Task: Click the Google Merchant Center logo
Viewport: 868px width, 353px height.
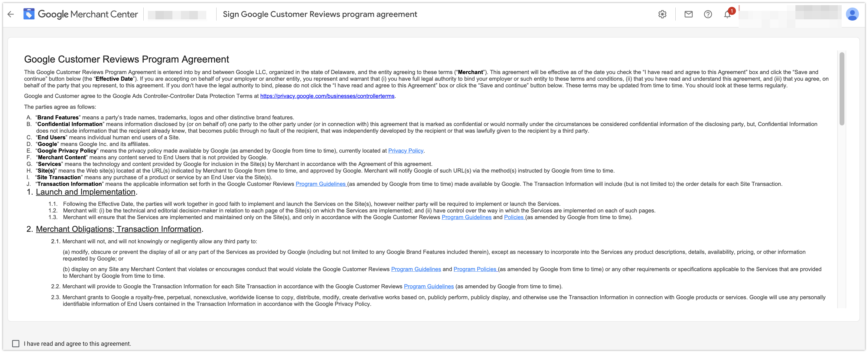Action: pos(80,14)
